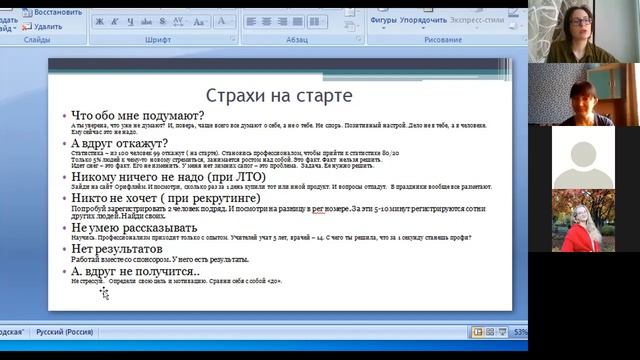Toggle italic (К) formatting
This screenshot has height=360, width=640.
115,22
